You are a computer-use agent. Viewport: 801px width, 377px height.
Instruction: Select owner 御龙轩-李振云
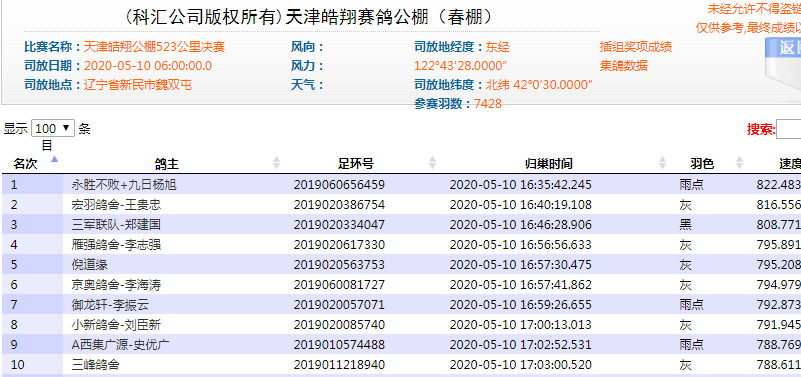point(110,305)
